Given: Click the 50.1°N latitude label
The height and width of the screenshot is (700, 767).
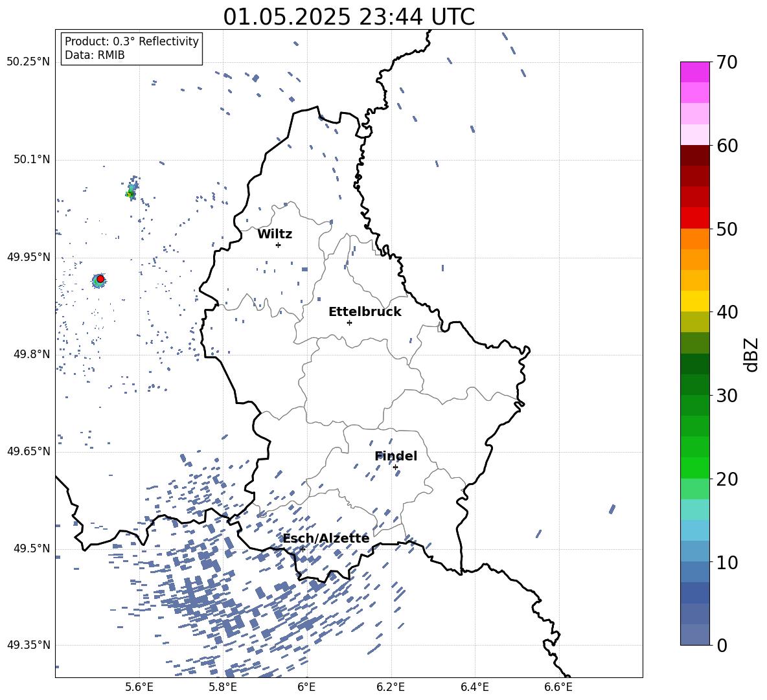Looking at the screenshot, I should point(32,159).
